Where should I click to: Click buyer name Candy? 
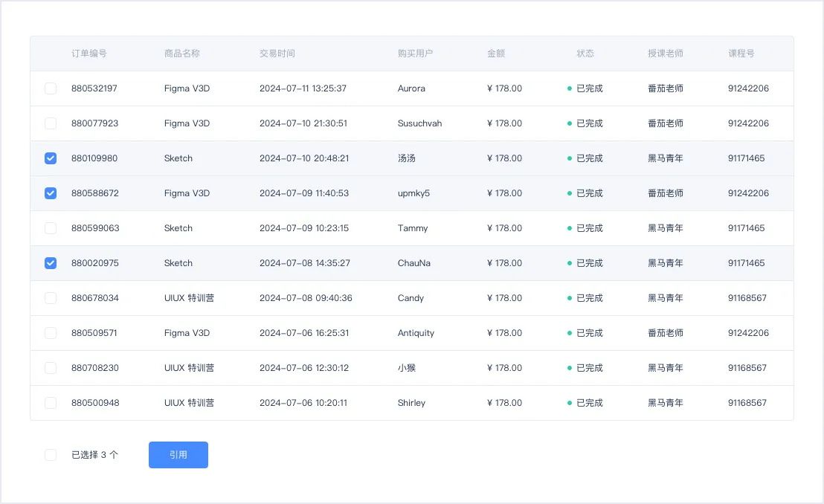(x=411, y=298)
